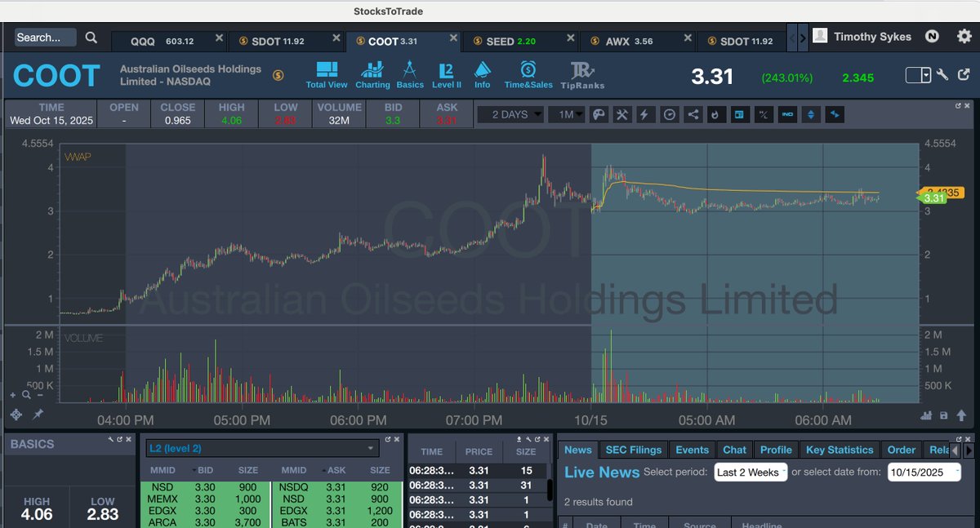Image resolution: width=980 pixels, height=528 pixels.
Task: Click the gold dollar coin beside company name
Action: click(x=278, y=75)
